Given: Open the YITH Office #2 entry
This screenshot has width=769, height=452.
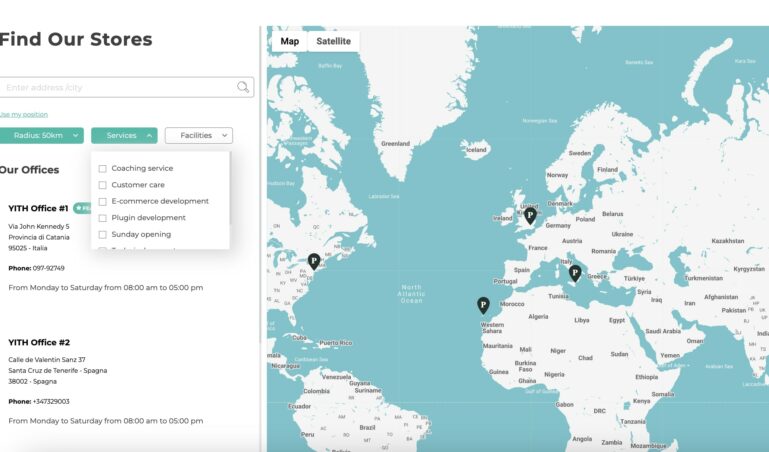Looking at the screenshot, I should pyautogui.click(x=39, y=342).
